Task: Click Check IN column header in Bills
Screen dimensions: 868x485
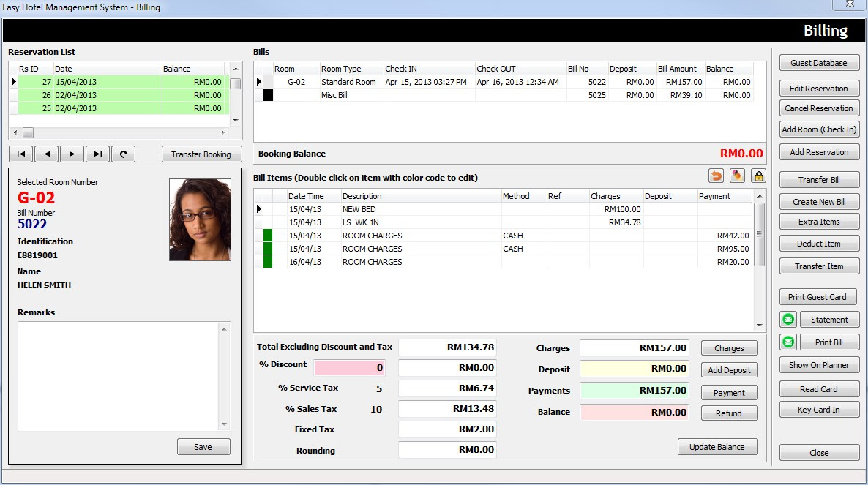Action: pos(429,69)
